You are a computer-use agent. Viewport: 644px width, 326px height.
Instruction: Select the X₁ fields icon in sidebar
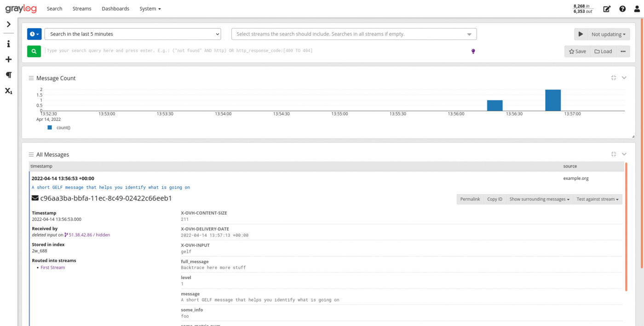tap(8, 91)
